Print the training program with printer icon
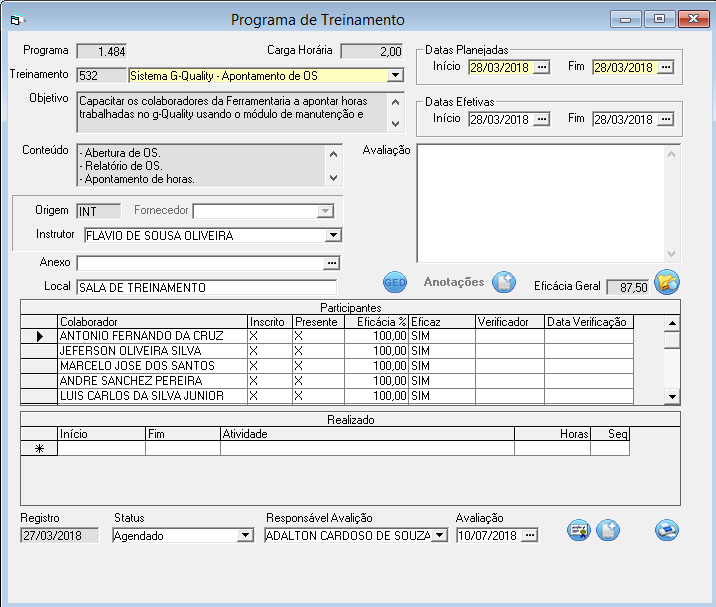Viewport: 716px width, 607px height. (x=667, y=531)
